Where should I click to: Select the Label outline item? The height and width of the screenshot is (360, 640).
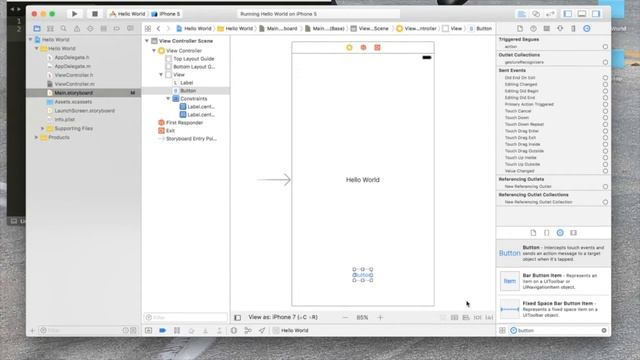(x=187, y=83)
